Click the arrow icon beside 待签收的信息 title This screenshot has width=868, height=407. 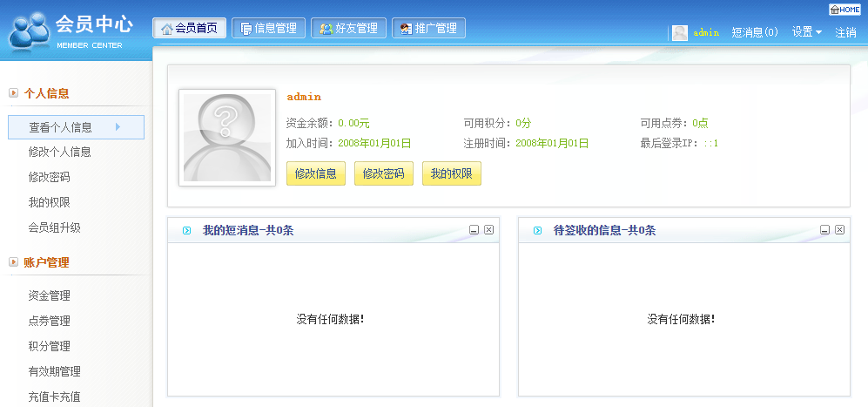pos(537,231)
